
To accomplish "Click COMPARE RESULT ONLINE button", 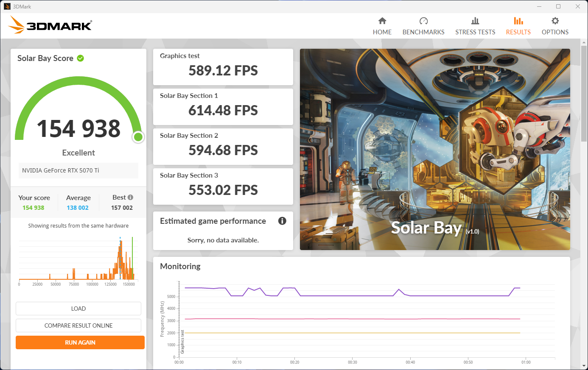I will pyautogui.click(x=78, y=325).
